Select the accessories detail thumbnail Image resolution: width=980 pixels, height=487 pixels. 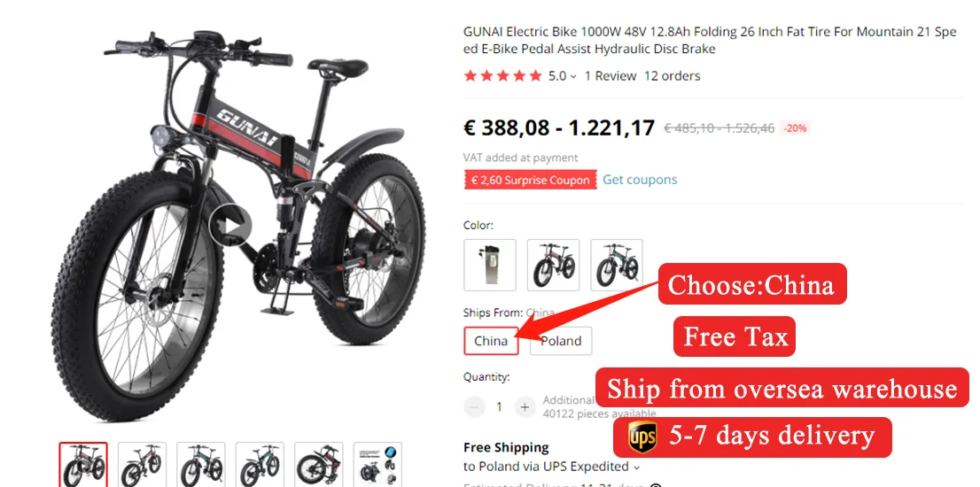(x=377, y=465)
